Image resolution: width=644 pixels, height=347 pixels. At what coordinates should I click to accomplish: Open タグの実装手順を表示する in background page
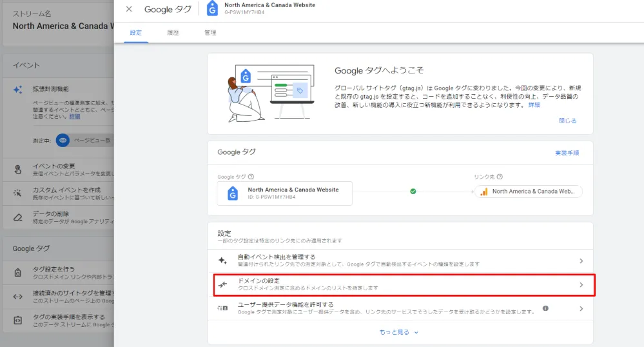pyautogui.click(x=58, y=321)
